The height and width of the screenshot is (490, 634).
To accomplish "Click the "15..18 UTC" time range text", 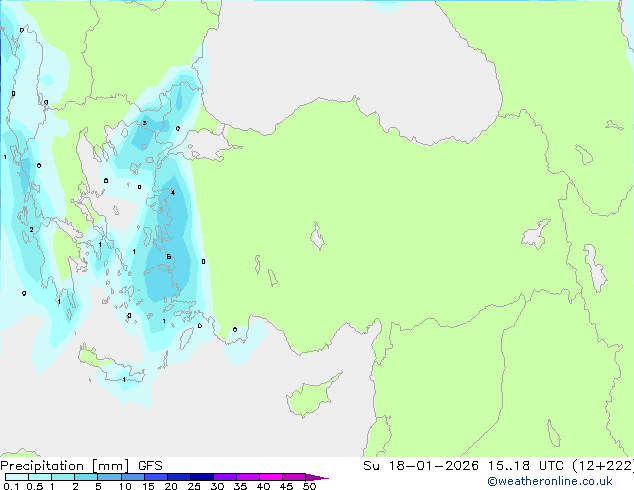I will [526, 466].
